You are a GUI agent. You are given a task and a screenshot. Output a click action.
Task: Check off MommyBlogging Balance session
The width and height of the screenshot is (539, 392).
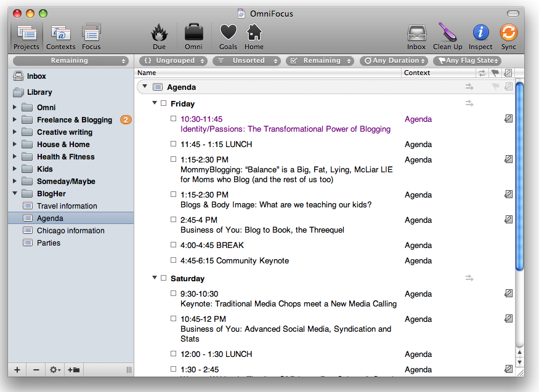point(173,159)
